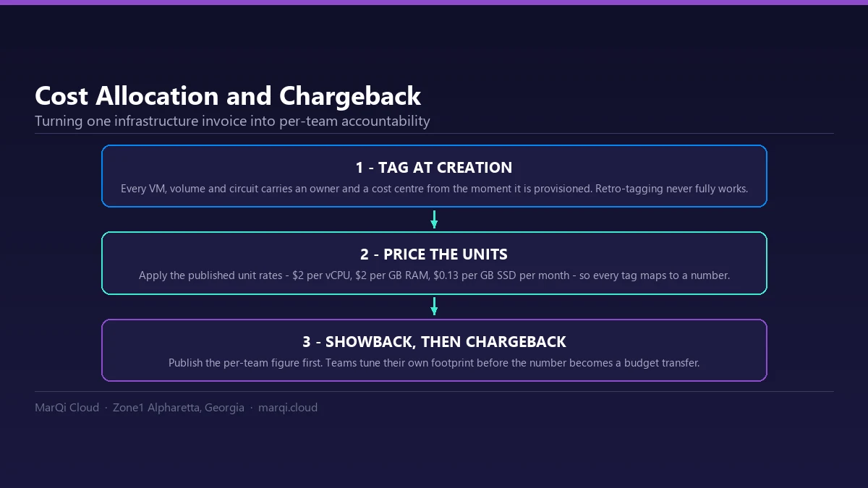Click the phrase so every tag maps to a number
Image resolution: width=868 pixels, height=488 pixels.
(655, 275)
